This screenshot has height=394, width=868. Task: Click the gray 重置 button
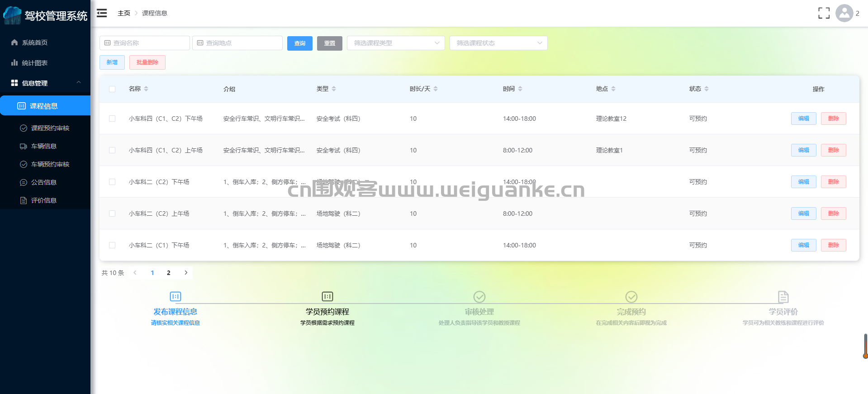pos(330,43)
